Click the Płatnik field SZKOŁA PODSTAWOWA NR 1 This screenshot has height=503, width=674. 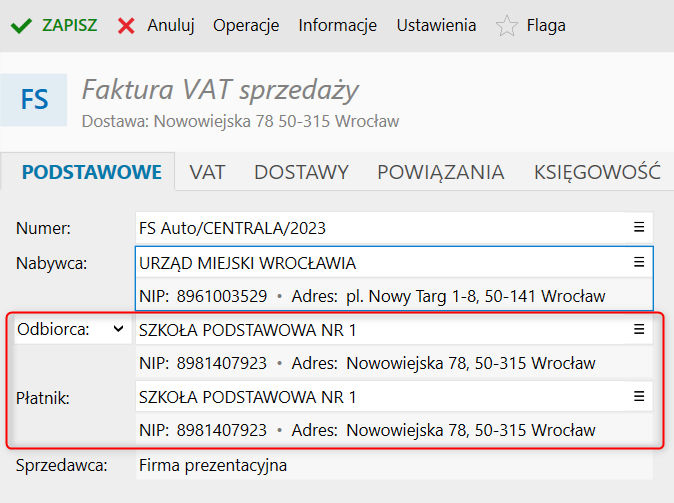click(x=394, y=397)
